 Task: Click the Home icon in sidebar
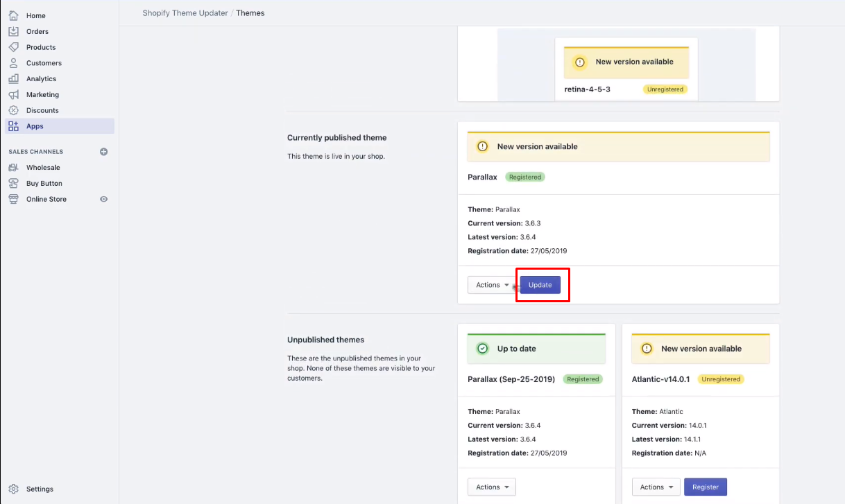(14, 15)
